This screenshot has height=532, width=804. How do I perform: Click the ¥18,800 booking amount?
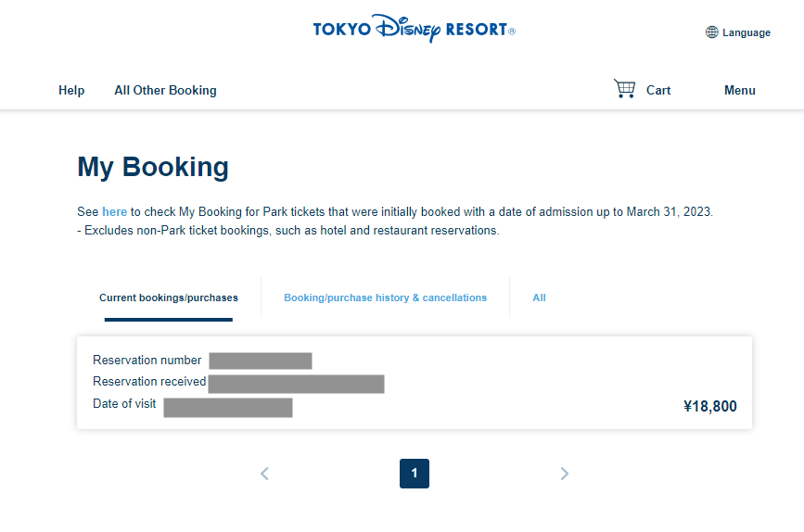(x=710, y=407)
